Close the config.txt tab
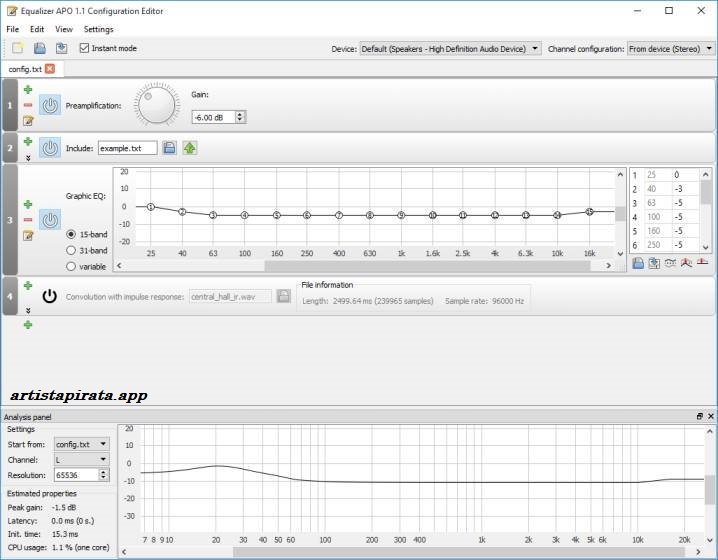 pyautogui.click(x=50, y=69)
